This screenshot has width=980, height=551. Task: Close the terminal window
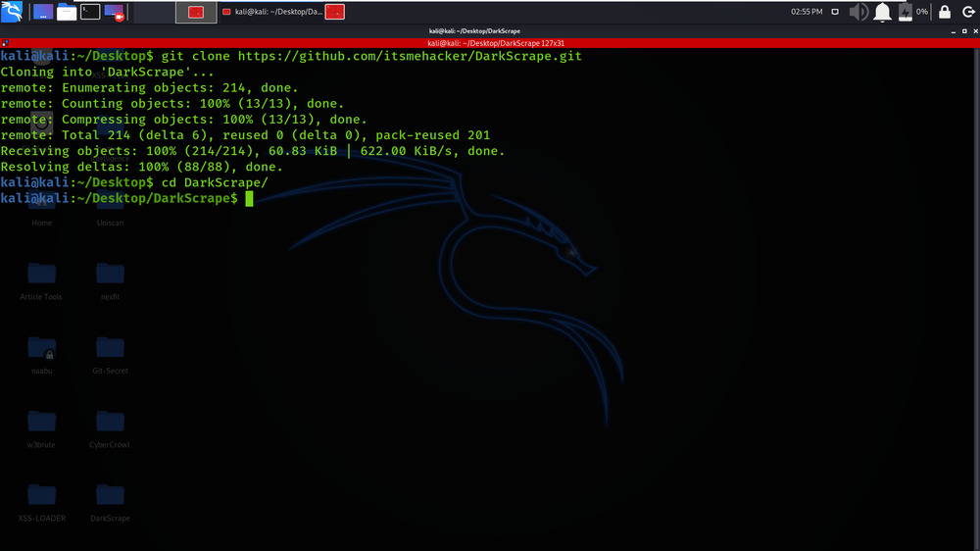point(976,31)
